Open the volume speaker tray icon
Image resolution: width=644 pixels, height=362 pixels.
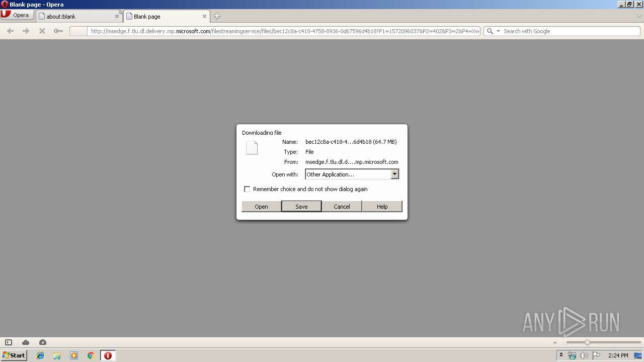click(584, 355)
